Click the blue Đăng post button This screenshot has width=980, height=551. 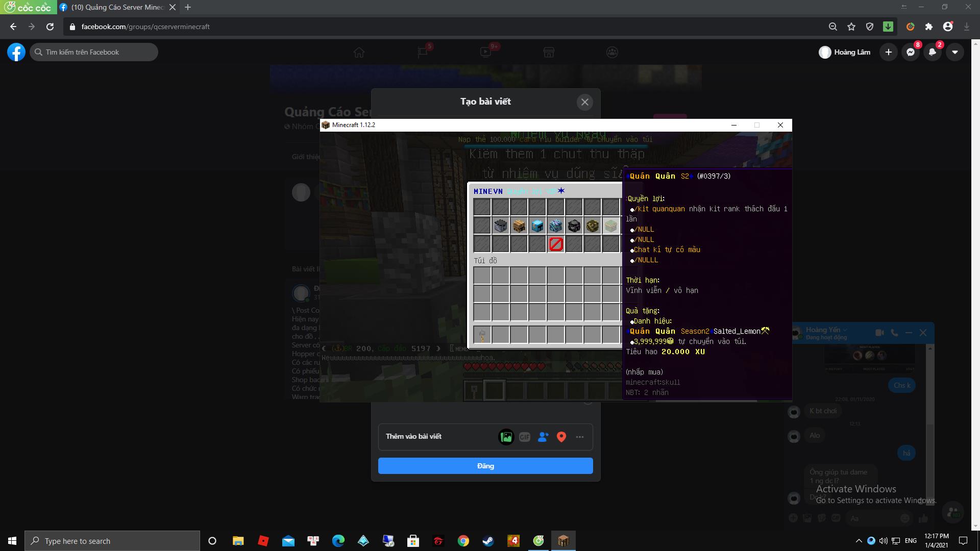pos(485,466)
